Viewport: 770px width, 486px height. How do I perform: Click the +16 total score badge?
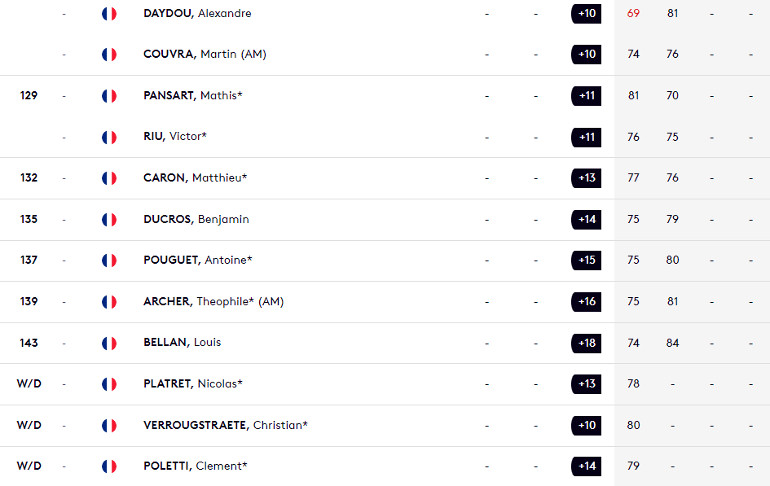point(586,301)
